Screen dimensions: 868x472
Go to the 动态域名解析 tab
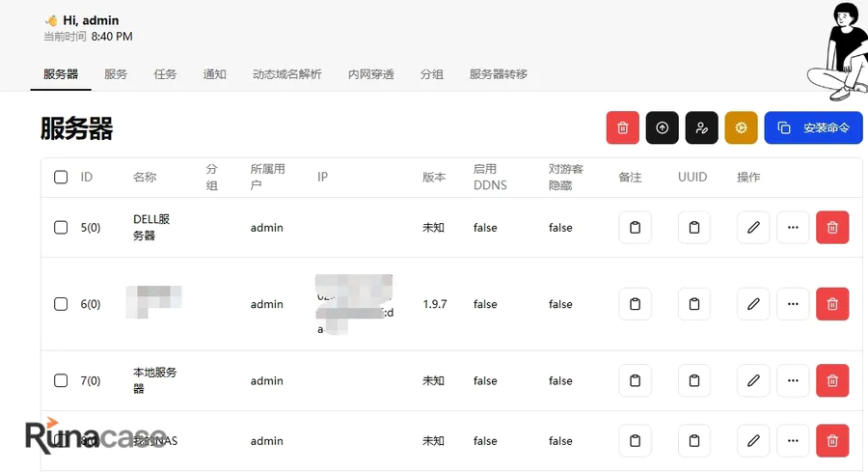click(x=286, y=74)
